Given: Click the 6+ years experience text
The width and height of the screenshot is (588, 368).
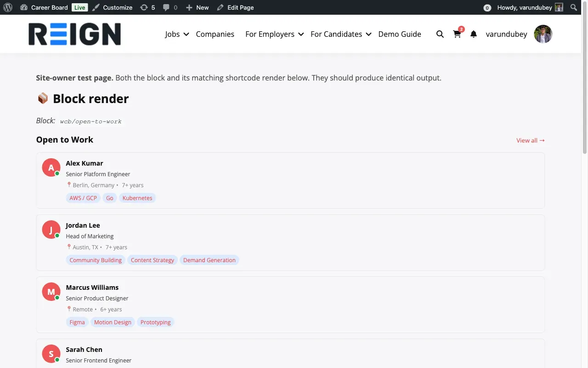Looking at the screenshot, I should (x=111, y=309).
